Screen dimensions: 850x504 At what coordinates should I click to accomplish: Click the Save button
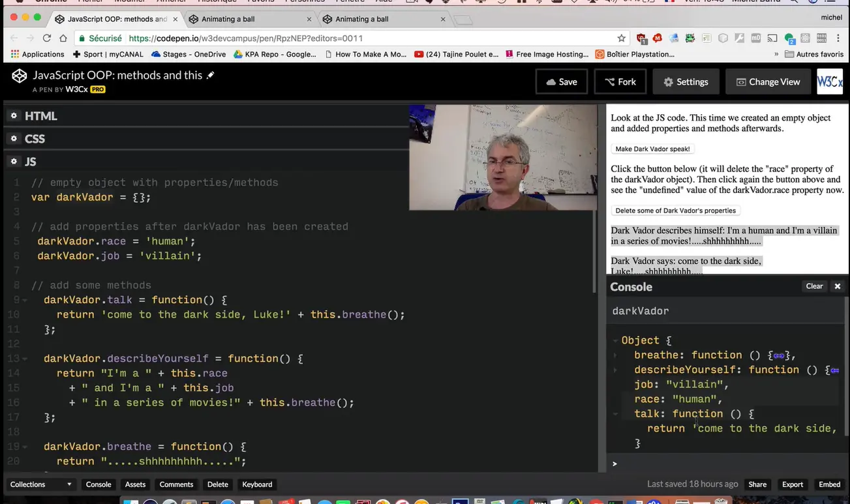[x=562, y=82]
